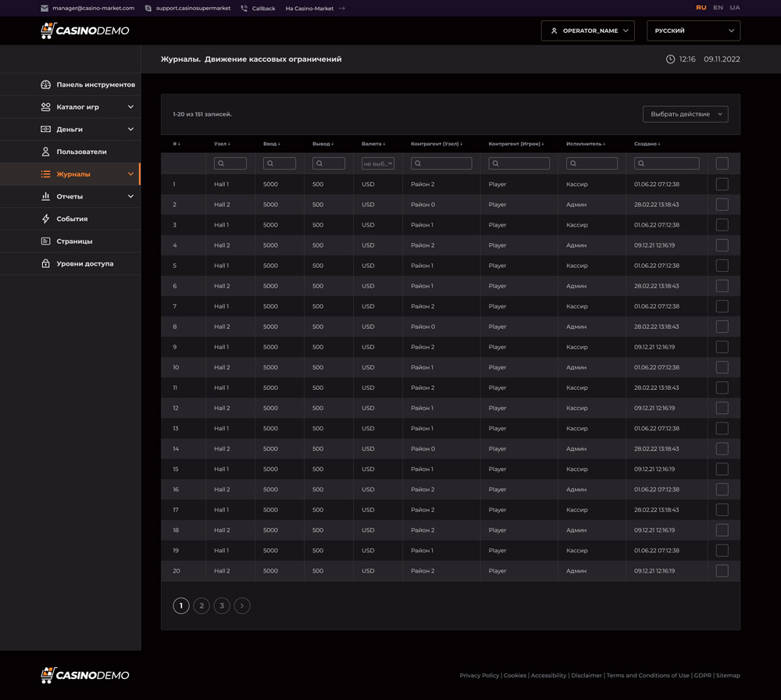Click the game catalog icon in sidebar
Image resolution: width=781 pixels, height=700 pixels.
coord(45,107)
